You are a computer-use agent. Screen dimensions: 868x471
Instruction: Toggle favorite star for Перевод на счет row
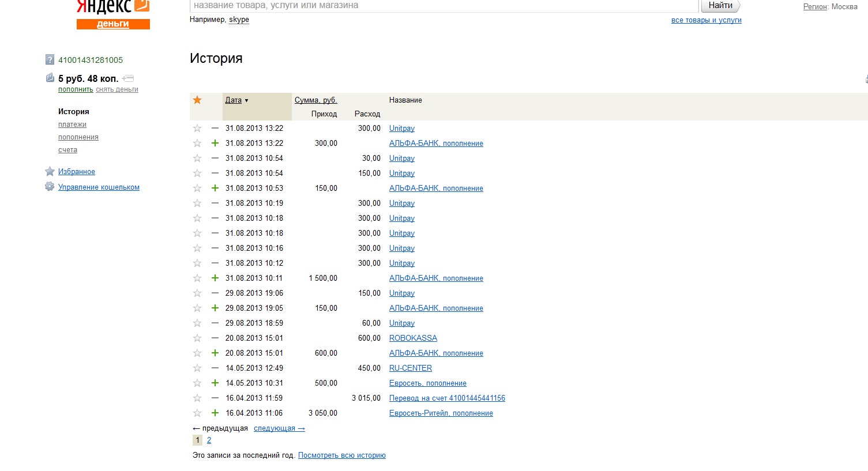[197, 398]
